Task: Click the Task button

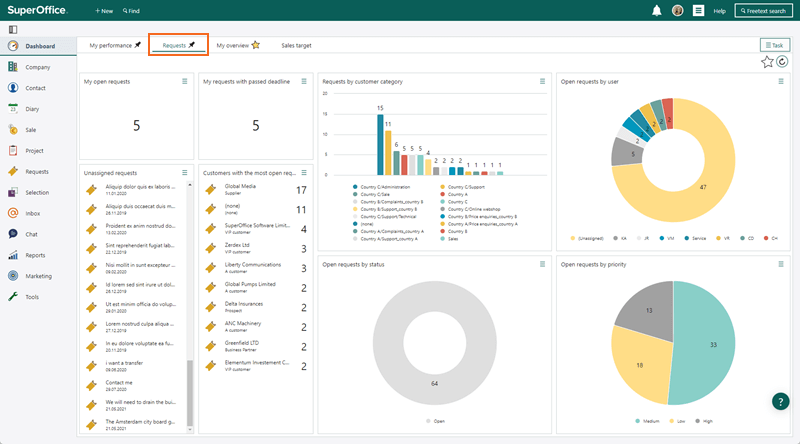Action: point(774,45)
